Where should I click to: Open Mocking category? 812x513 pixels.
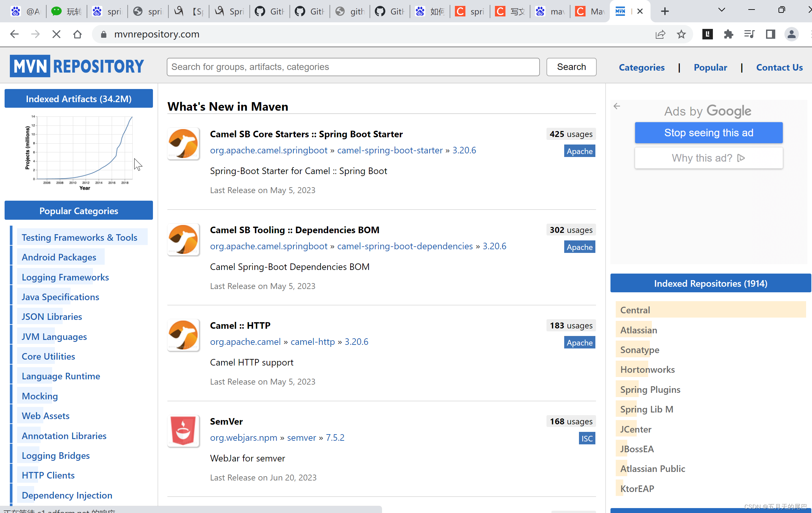click(40, 396)
